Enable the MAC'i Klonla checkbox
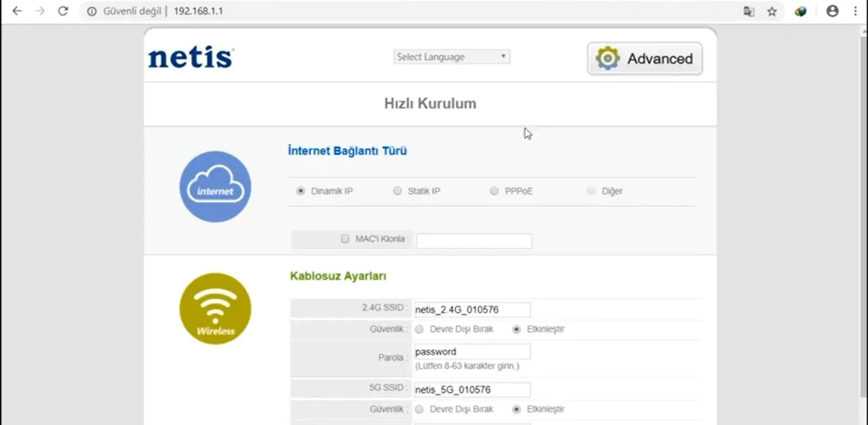The image size is (868, 425). pos(345,239)
